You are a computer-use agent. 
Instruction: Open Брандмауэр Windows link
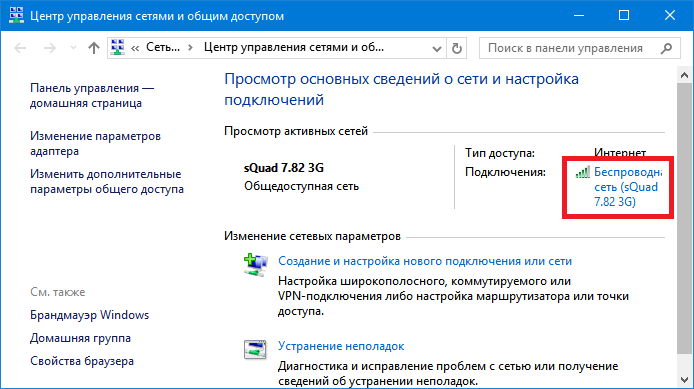(89, 315)
